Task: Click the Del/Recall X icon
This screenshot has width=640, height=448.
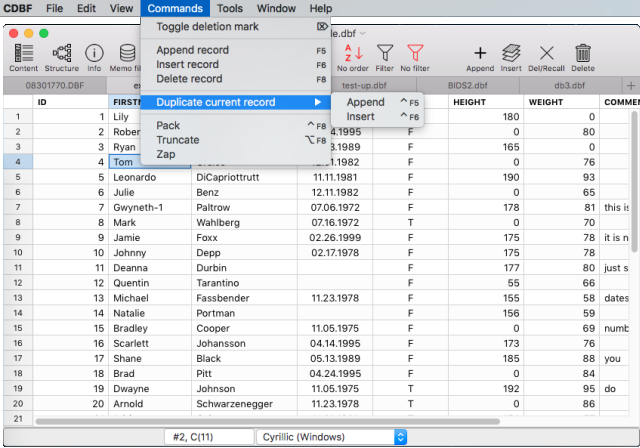Action: tap(546, 53)
